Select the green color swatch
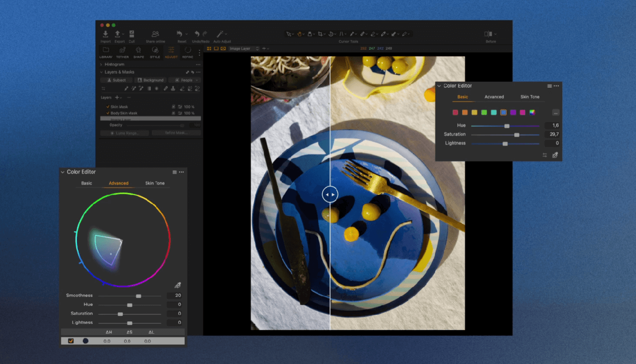 [484, 113]
